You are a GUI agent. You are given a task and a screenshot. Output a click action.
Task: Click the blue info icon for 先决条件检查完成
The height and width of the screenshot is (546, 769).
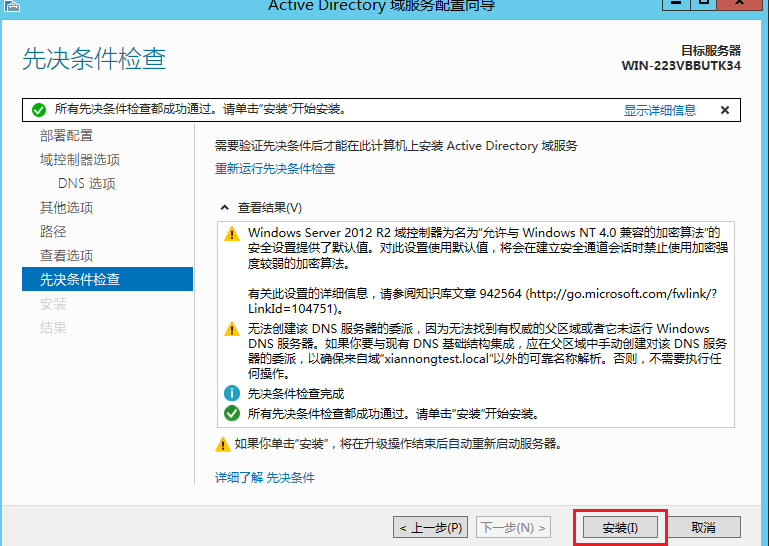[232, 393]
